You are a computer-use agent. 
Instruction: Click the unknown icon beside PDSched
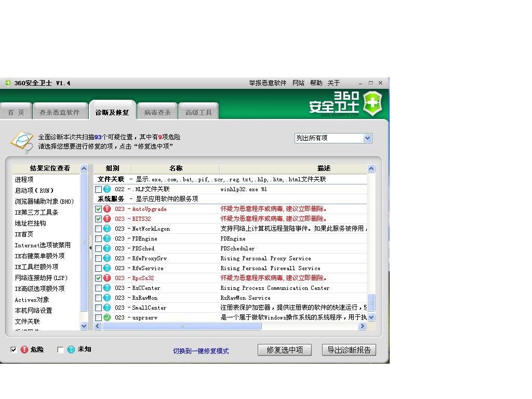107,248
